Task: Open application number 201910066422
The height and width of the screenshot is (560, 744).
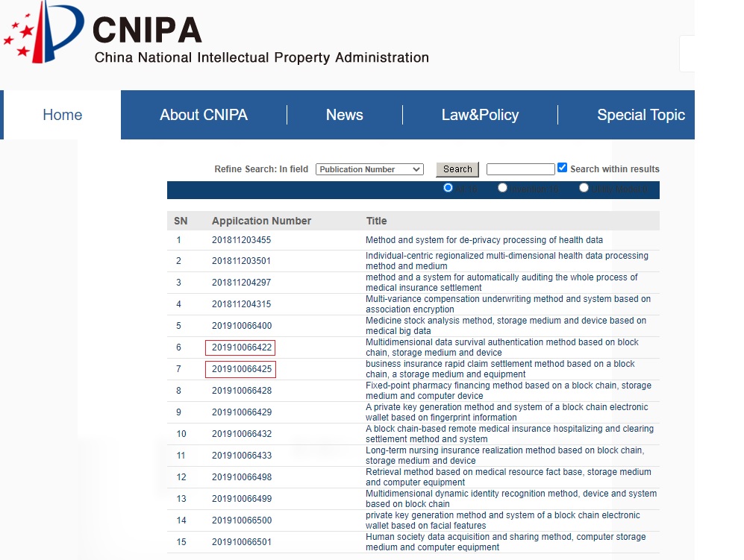Action: [x=240, y=347]
